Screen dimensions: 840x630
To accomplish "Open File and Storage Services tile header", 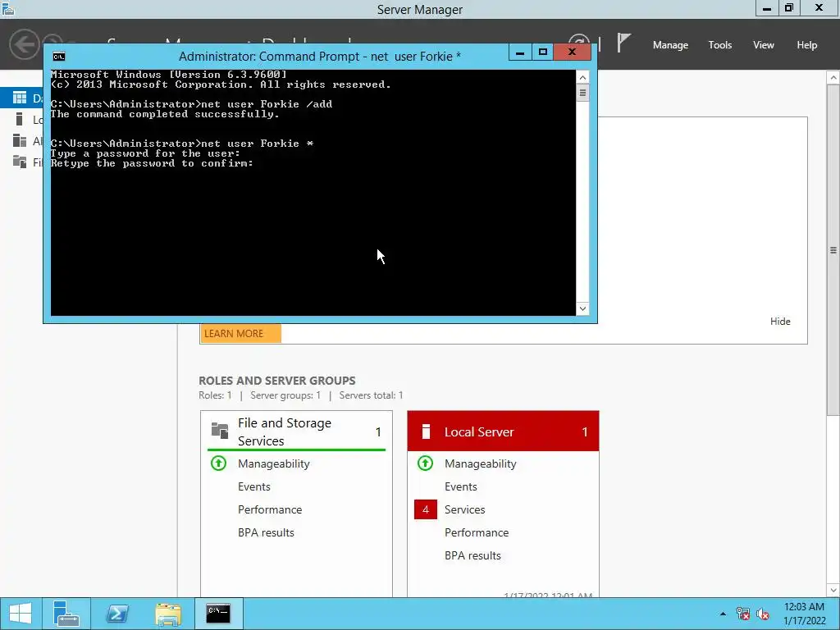I will click(296, 431).
